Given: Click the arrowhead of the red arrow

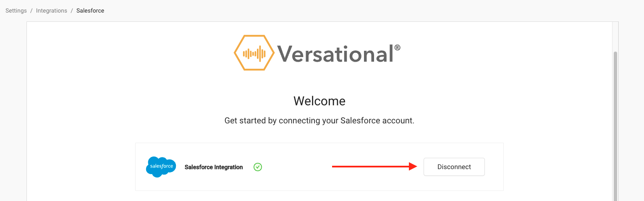Looking at the screenshot, I should (x=413, y=167).
